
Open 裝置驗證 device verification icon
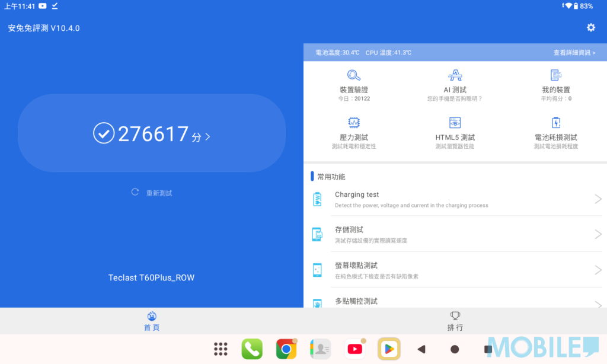pos(354,75)
